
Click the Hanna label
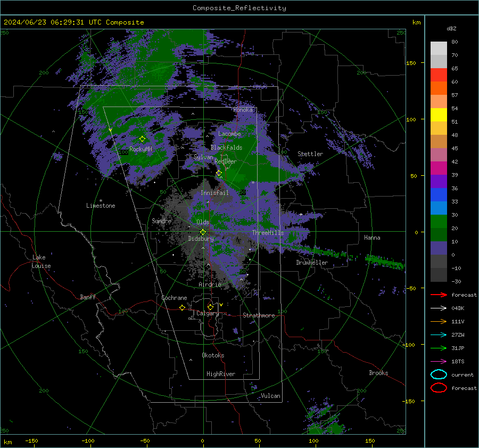(x=372, y=238)
